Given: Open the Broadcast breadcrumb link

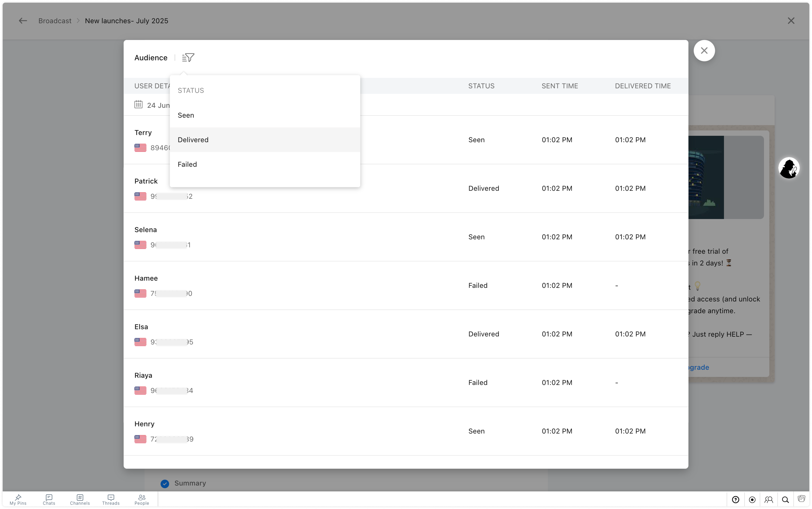Looking at the screenshot, I should tap(55, 21).
